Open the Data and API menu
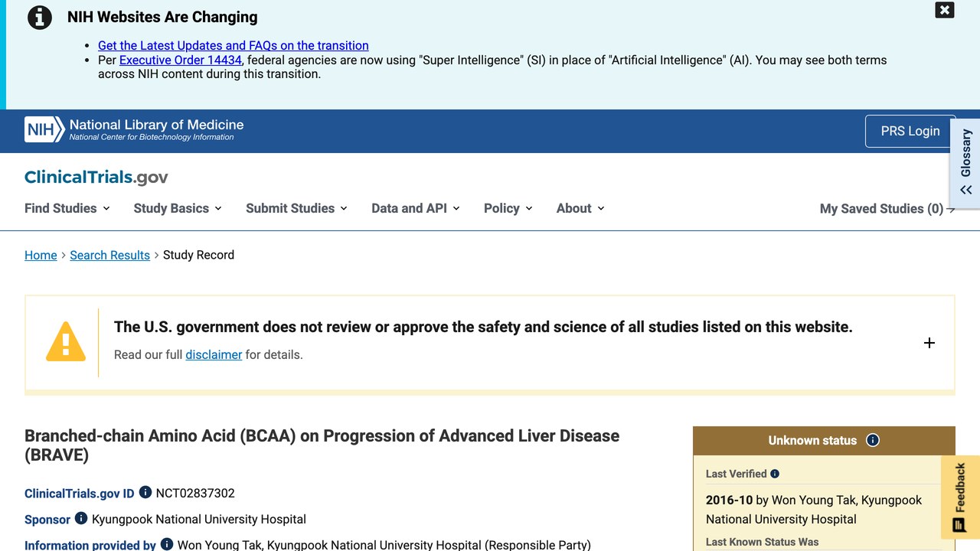 point(416,208)
